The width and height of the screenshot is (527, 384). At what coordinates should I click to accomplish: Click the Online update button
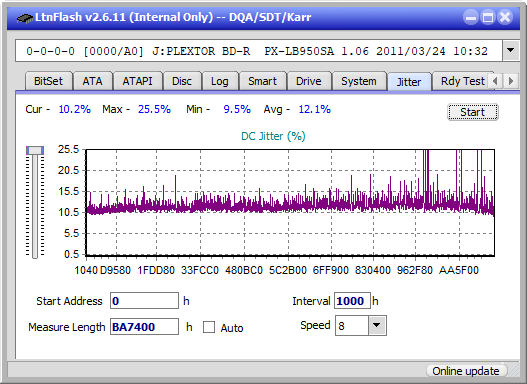[465, 371]
